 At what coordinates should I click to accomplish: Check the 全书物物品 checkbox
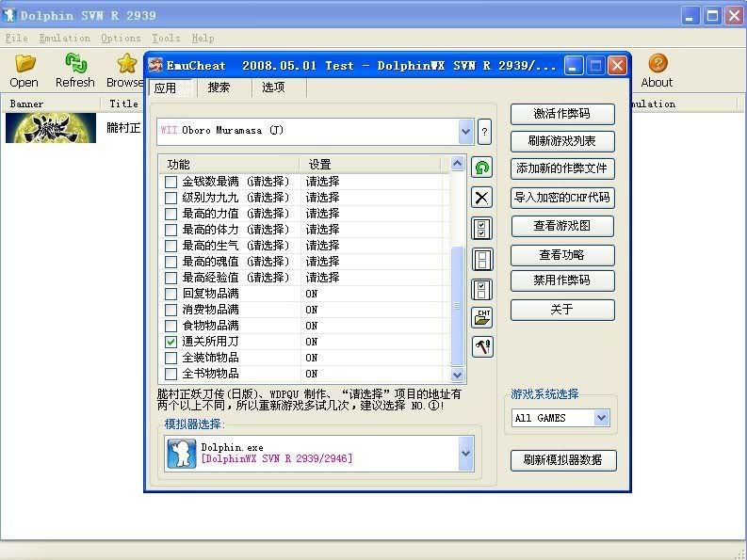click(x=171, y=374)
